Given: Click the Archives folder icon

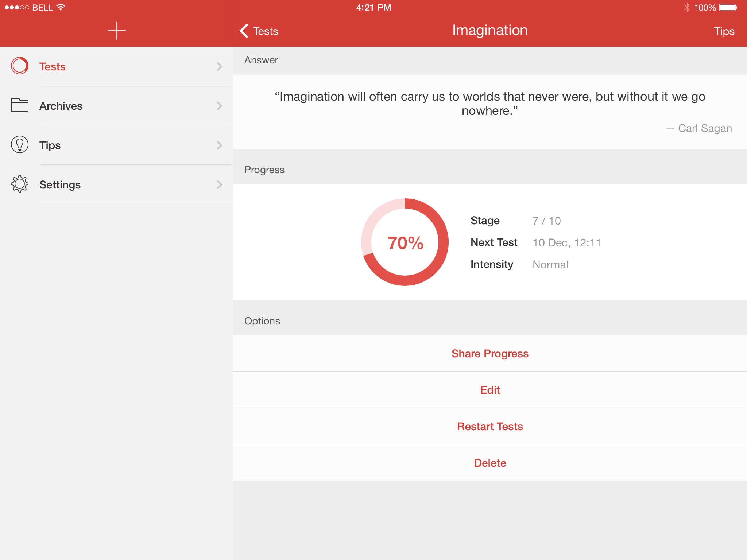Looking at the screenshot, I should (x=20, y=105).
